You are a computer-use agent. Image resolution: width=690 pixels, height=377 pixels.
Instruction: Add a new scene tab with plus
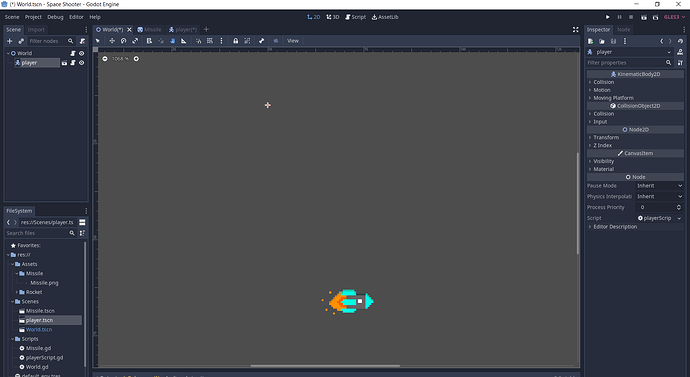tap(206, 29)
